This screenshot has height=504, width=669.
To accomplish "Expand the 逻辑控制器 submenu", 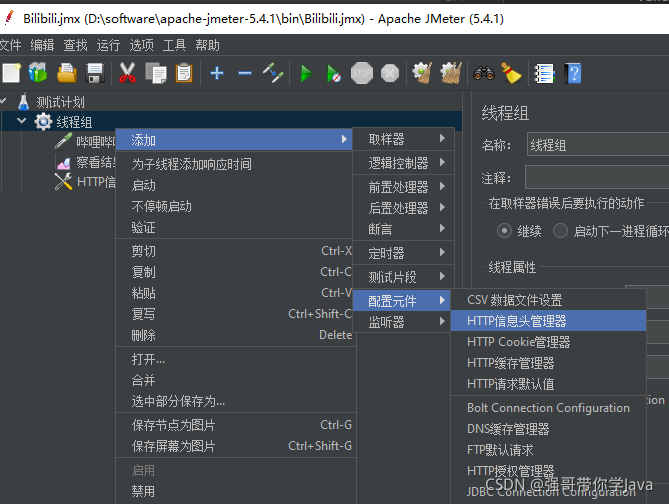I will click(403, 163).
